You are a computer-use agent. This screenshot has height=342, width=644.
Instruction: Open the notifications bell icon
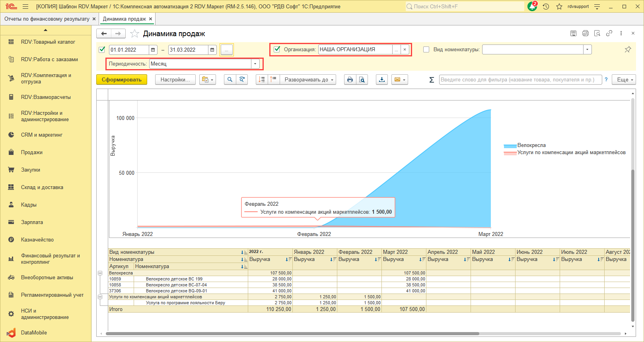click(532, 7)
